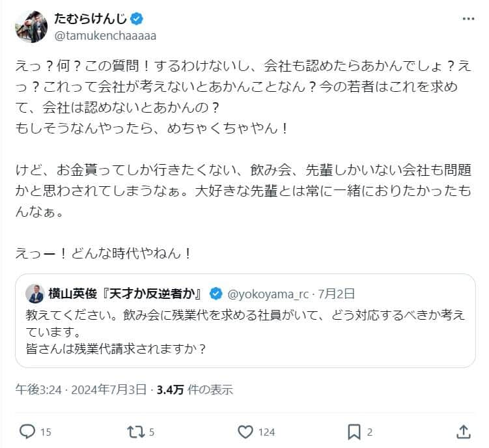Open 横山英俊 small avatar in quote
Viewport: 489px width, 448px height.
pos(35,293)
